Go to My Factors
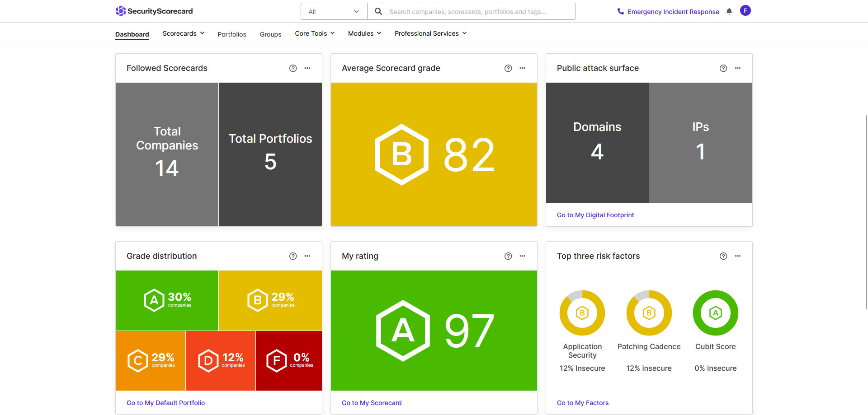Screen dimensions: 868x415 [583, 403]
